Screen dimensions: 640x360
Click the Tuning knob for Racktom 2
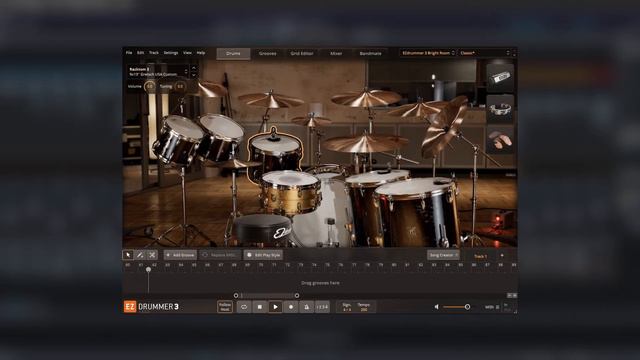pos(180,87)
